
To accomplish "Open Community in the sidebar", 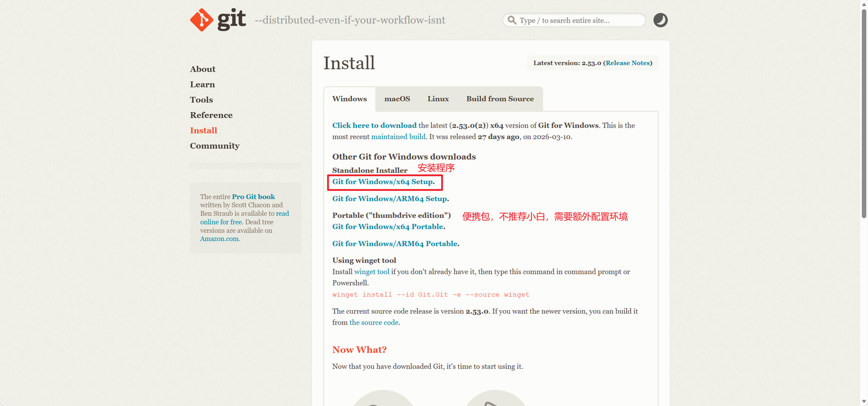I will pos(214,146).
